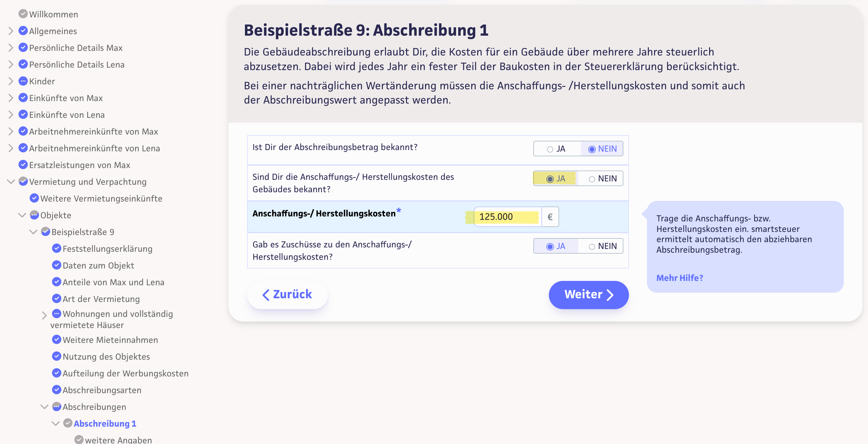Open Daten zum Objekt page
868x444 pixels.
[x=98, y=265]
